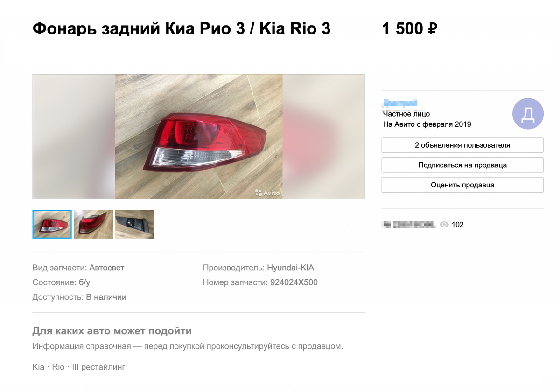
Task: Click 'Оценить продавца' button
Action: (462, 185)
